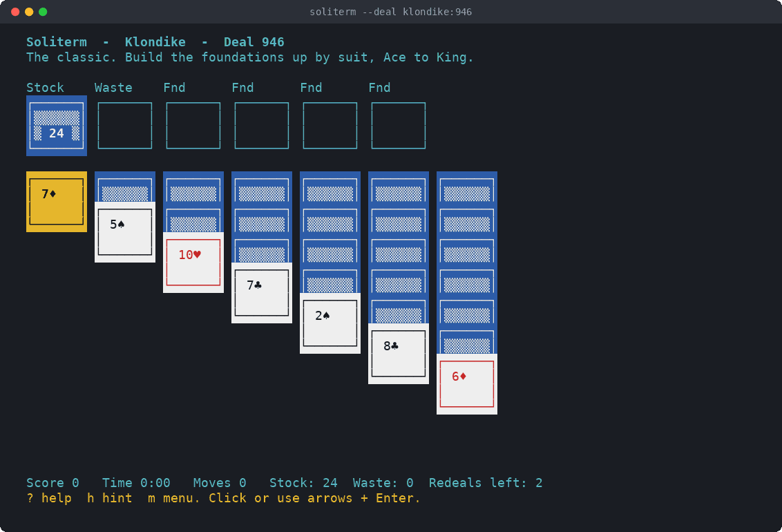Click the 'Stock' pile label

coord(45,88)
